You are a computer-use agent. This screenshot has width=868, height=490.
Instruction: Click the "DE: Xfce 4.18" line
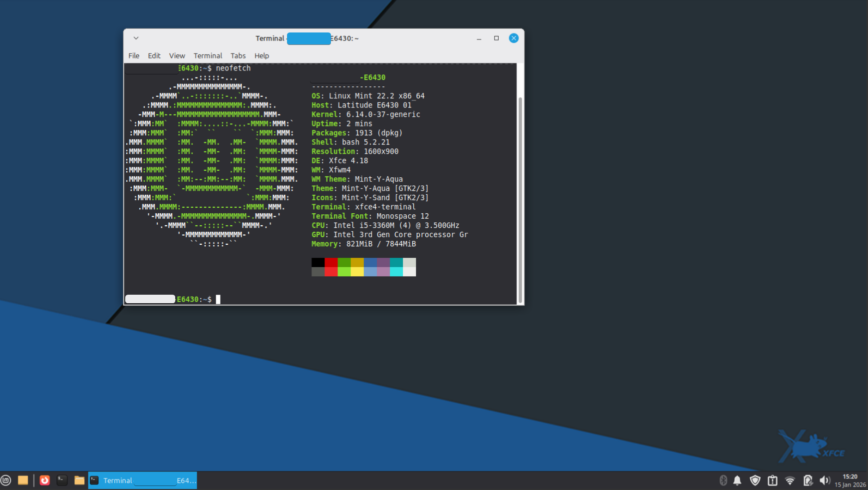point(340,161)
